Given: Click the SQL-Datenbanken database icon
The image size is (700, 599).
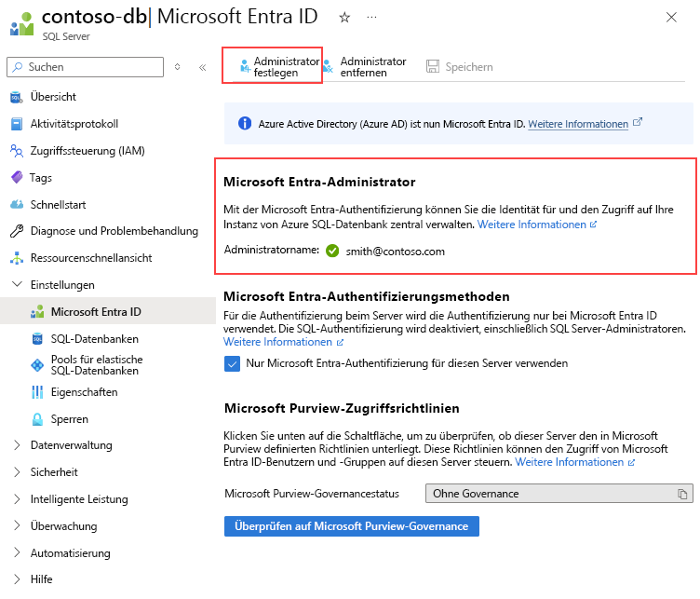Looking at the screenshot, I should pyautogui.click(x=37, y=339).
